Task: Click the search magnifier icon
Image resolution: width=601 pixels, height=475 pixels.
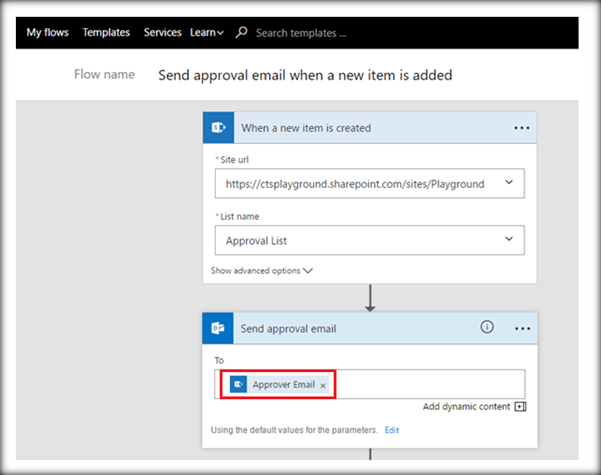Action: tap(241, 32)
